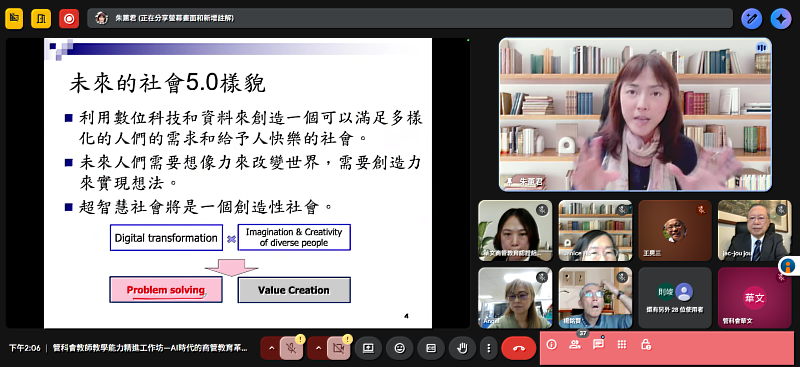This screenshot has width=800, height=367.
Task: Unmute the microphone button
Action: [292, 348]
